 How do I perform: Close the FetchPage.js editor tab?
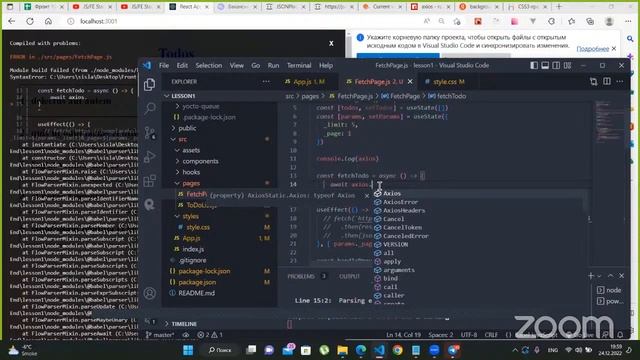coord(410,82)
